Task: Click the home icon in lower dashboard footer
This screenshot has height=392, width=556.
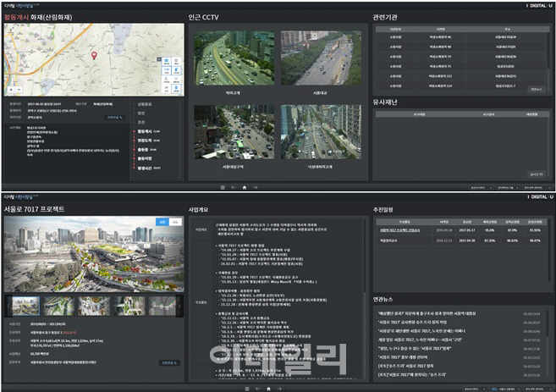Action: click(268, 389)
